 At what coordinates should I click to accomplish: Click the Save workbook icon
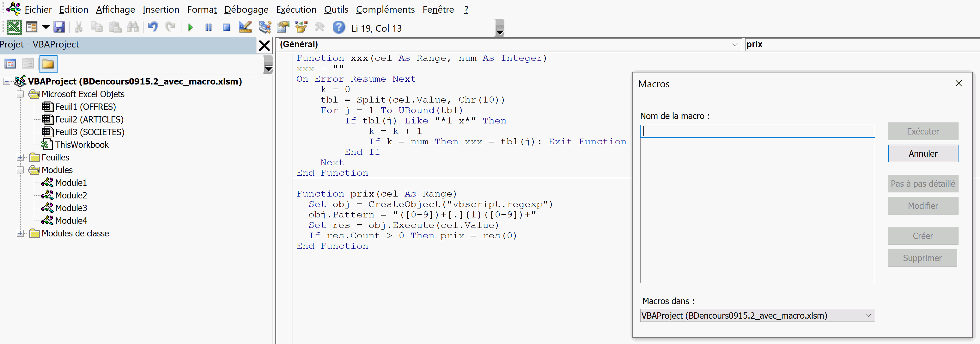pos(59,28)
